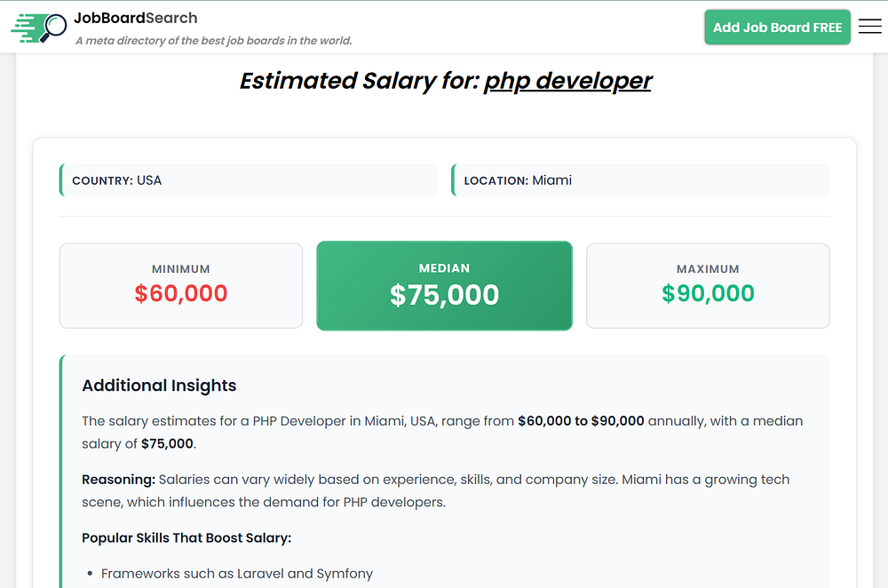Click the MEDIAN label in green card
888x588 pixels.
[x=444, y=268]
